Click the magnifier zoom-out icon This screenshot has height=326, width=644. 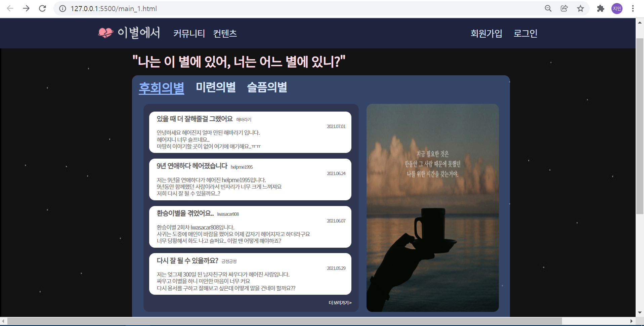[548, 8]
